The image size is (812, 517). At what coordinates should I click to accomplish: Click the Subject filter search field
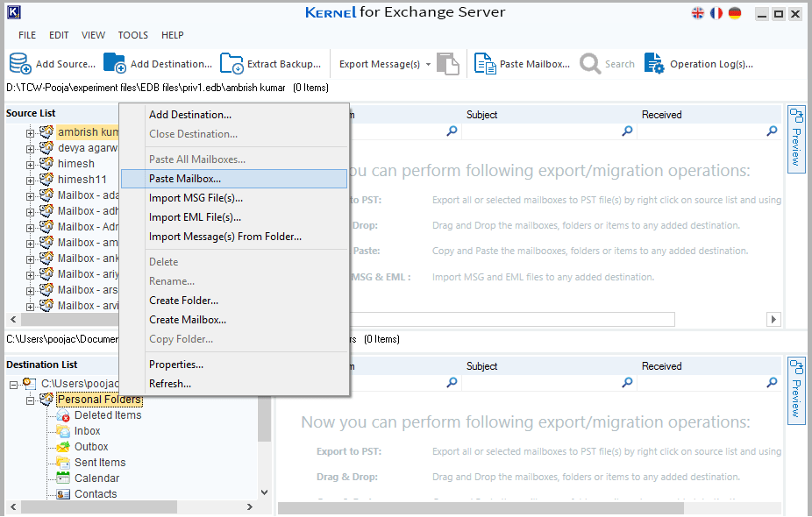(x=541, y=131)
